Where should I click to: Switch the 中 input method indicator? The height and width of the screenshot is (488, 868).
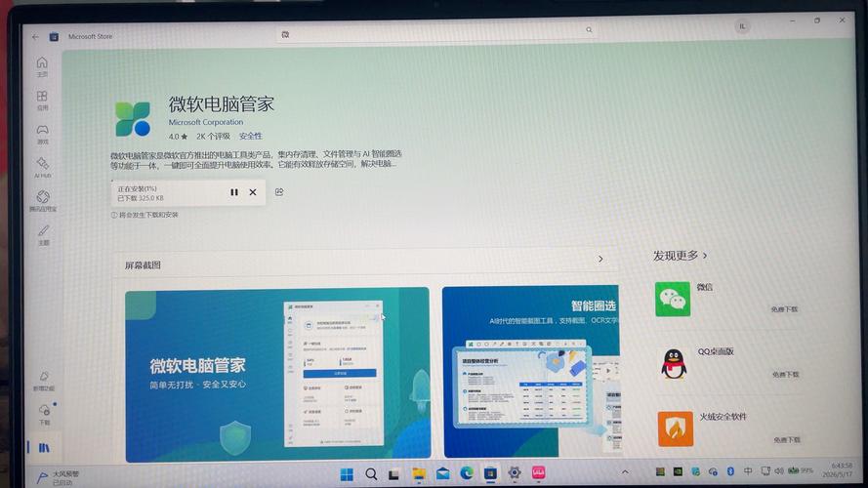click(x=748, y=470)
